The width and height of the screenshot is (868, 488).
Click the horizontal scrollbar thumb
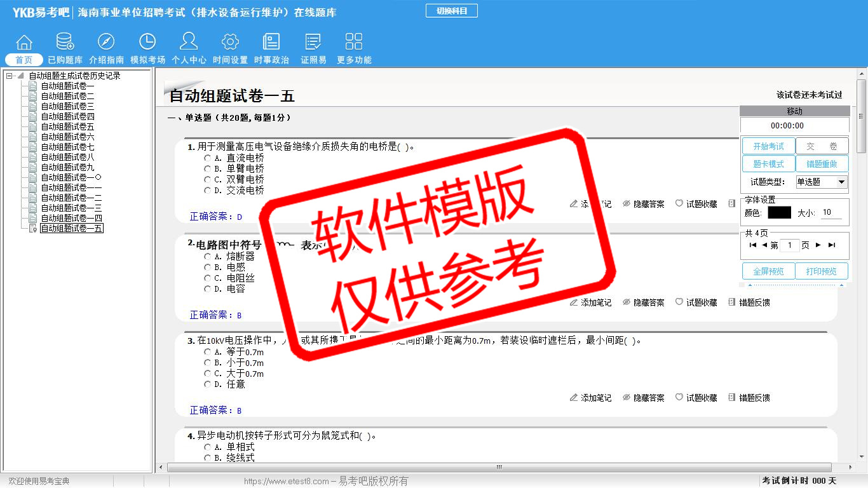[499, 467]
